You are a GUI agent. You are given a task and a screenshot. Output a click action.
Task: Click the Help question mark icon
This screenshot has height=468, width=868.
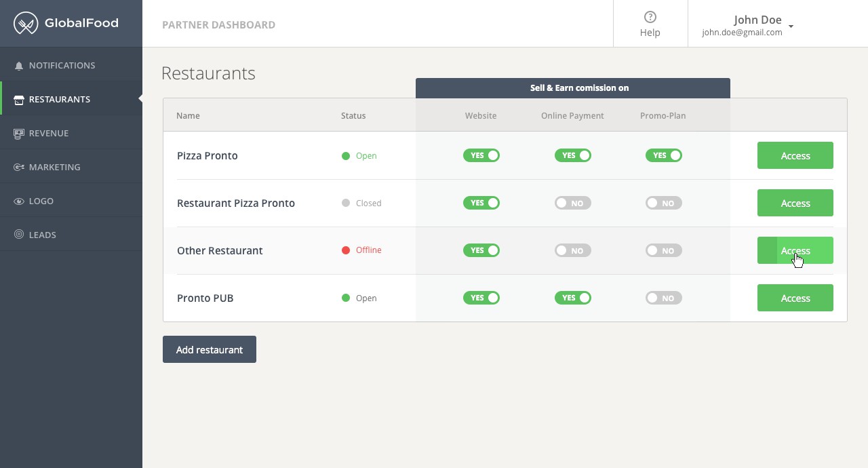click(x=650, y=18)
